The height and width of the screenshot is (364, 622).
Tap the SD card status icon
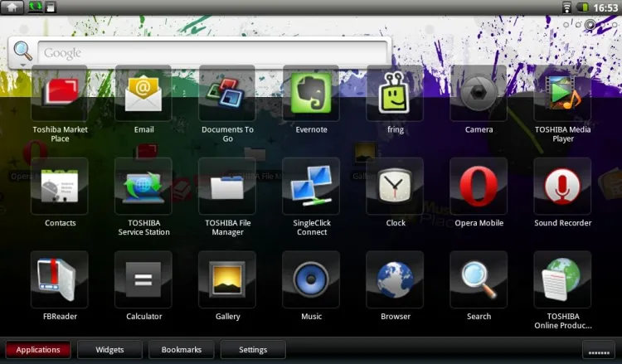click(51, 7)
